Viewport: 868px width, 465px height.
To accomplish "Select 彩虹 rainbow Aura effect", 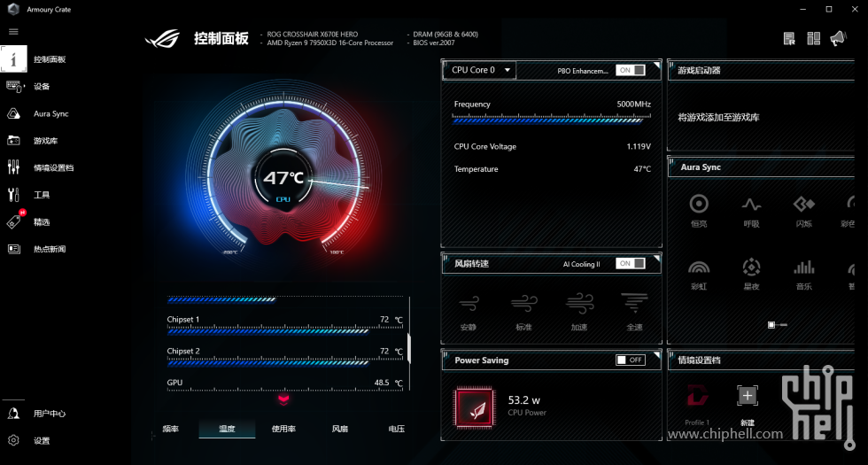I will (x=699, y=275).
